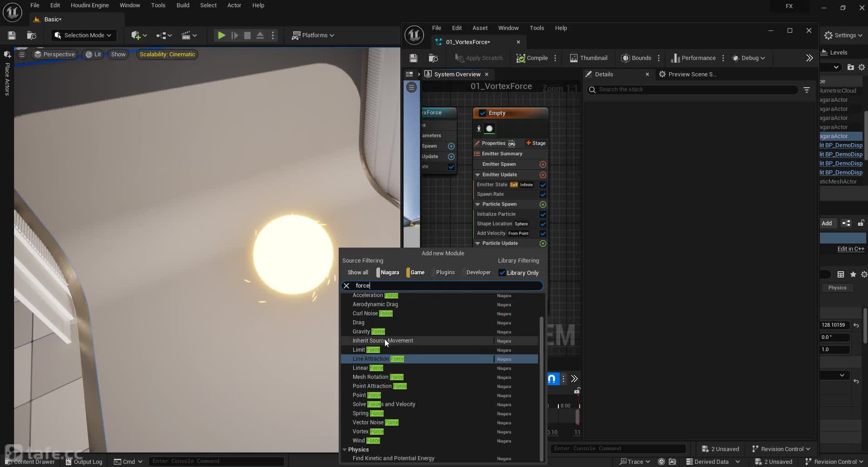The width and height of the screenshot is (868, 467).
Task: Open the Content Browser icon in main toolbar
Action: tap(31, 35)
